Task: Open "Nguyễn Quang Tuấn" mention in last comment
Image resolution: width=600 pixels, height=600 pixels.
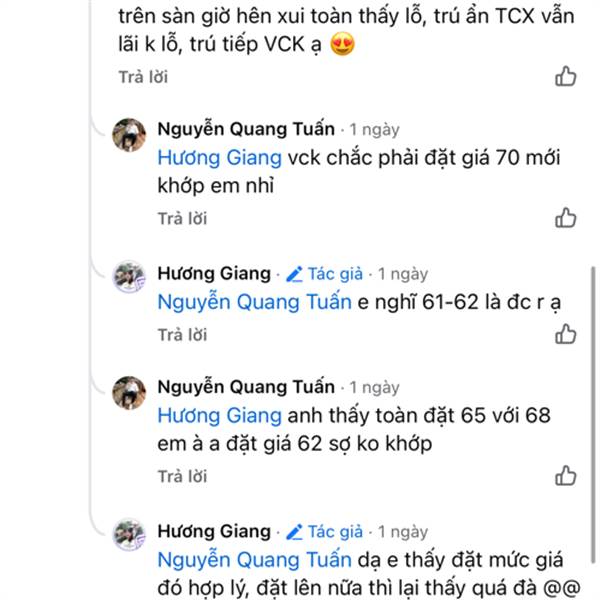Action: point(254,559)
